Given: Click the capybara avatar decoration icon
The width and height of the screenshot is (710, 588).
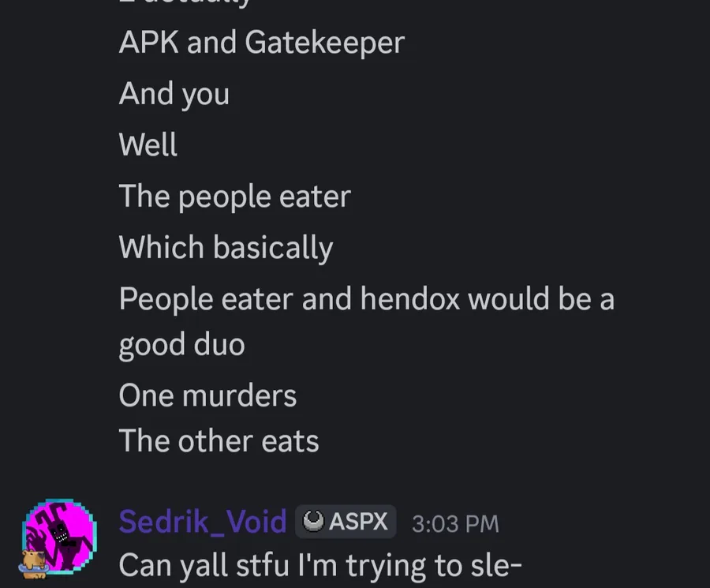Looking at the screenshot, I should tap(34, 564).
